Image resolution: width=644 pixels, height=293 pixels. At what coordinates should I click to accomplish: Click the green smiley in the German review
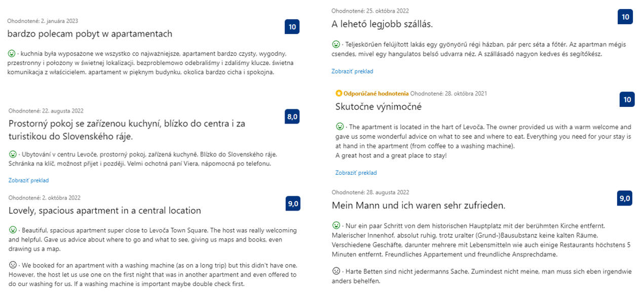[x=336, y=225]
